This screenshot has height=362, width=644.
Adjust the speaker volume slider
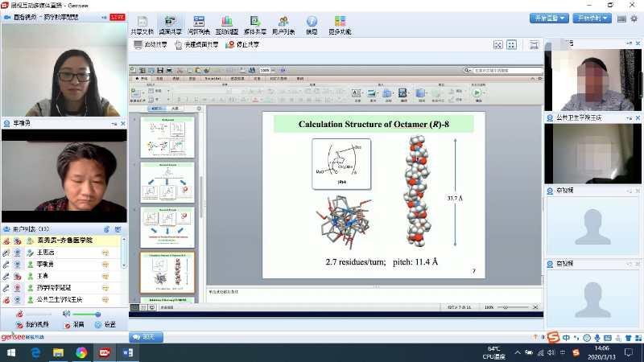87,314
